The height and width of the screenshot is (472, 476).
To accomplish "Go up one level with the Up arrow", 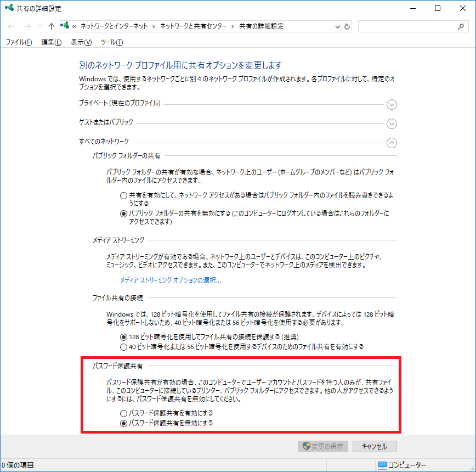I will (52, 26).
